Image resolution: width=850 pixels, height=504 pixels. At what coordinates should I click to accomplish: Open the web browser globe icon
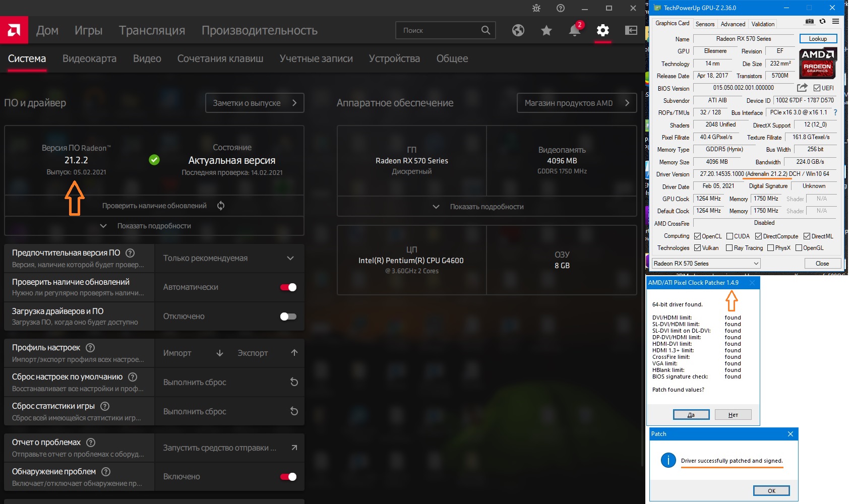[x=518, y=30]
